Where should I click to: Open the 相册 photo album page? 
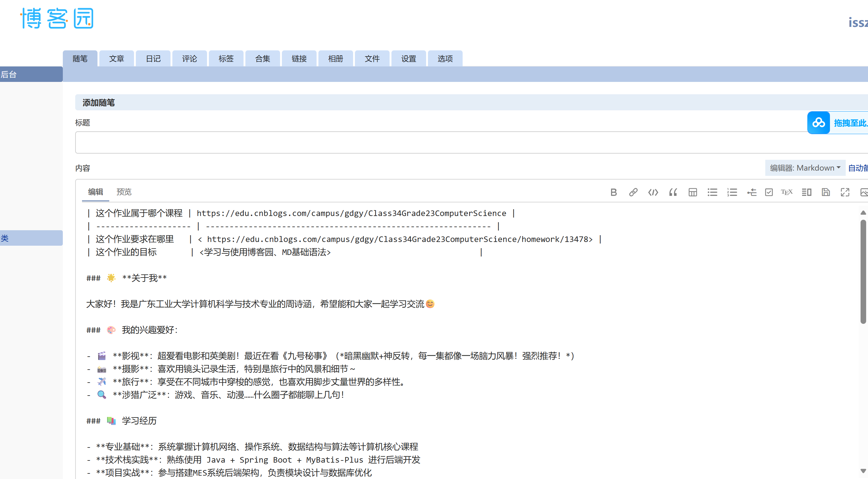pyautogui.click(x=335, y=58)
